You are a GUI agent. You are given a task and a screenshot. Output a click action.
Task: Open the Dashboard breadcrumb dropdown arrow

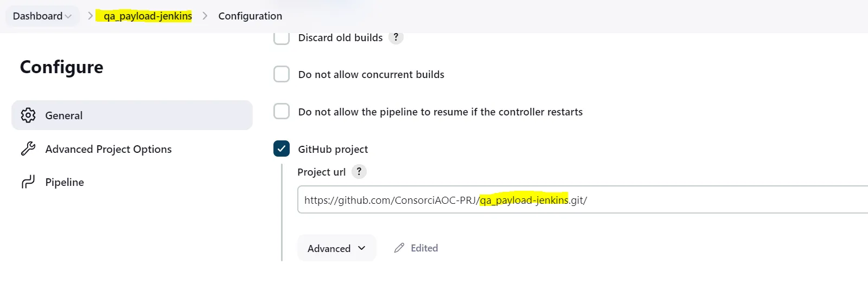[68, 16]
